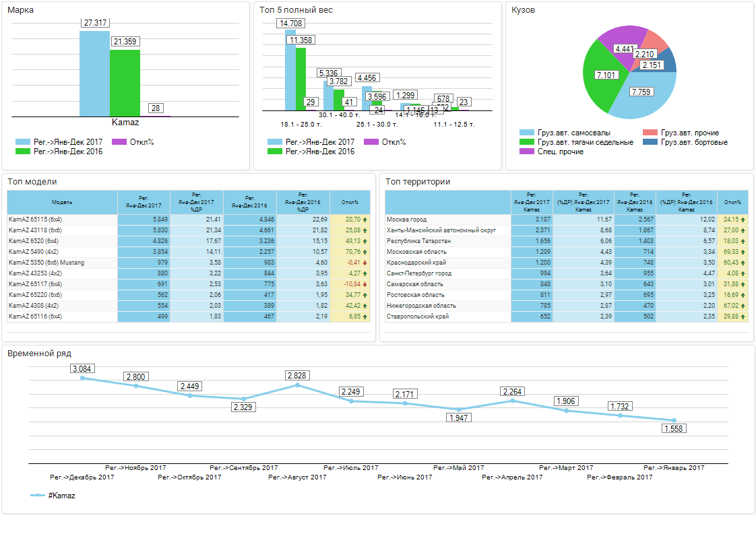
Task: Click the red down arrow in KamAZ 5350 Mustang row
Action: click(x=365, y=263)
